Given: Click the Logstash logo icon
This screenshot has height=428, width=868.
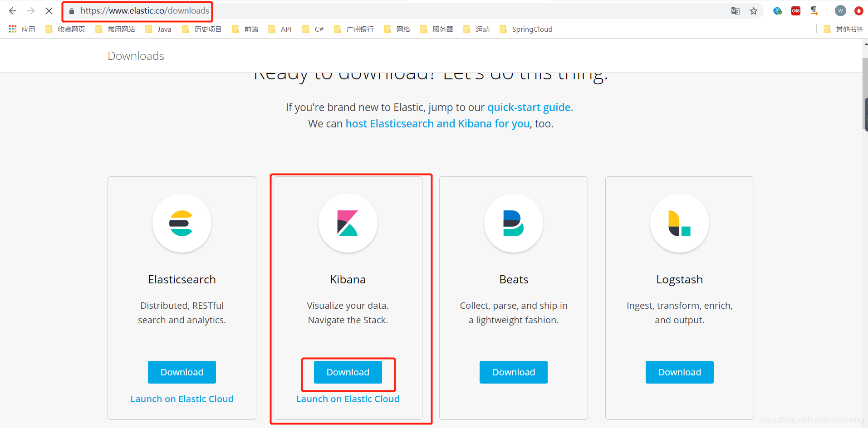Looking at the screenshot, I should (x=680, y=223).
